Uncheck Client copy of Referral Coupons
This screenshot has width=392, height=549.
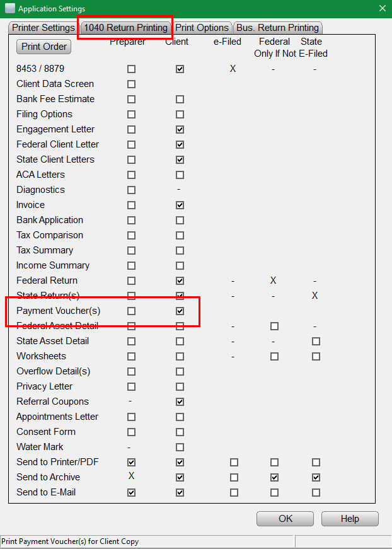[x=180, y=402]
